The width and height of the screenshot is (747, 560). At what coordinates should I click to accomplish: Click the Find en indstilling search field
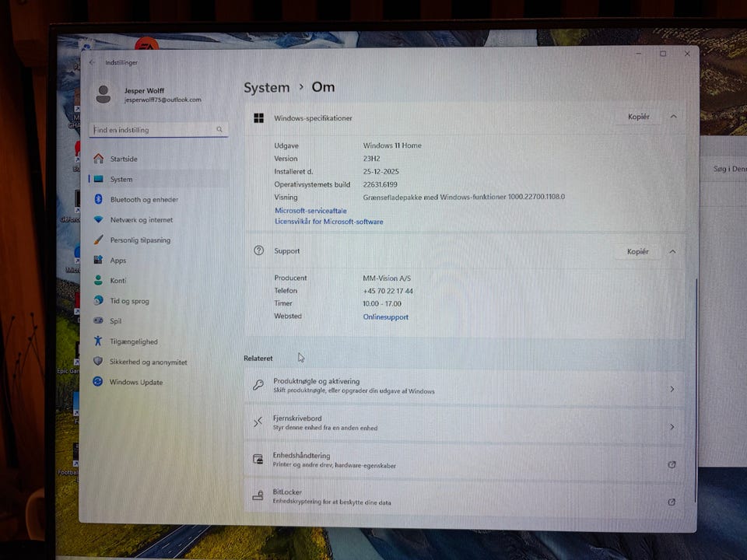coord(158,130)
